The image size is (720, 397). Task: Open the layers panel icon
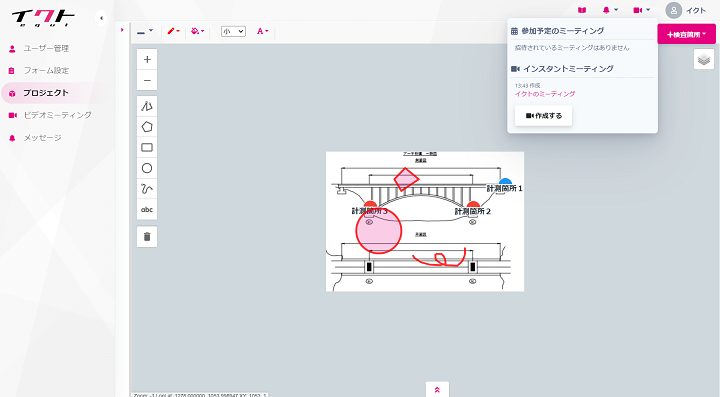703,59
